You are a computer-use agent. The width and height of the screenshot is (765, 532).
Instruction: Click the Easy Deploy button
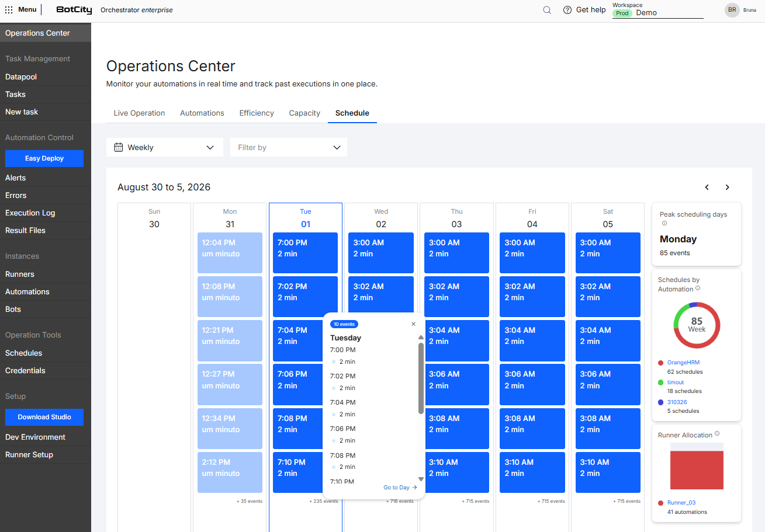click(44, 158)
